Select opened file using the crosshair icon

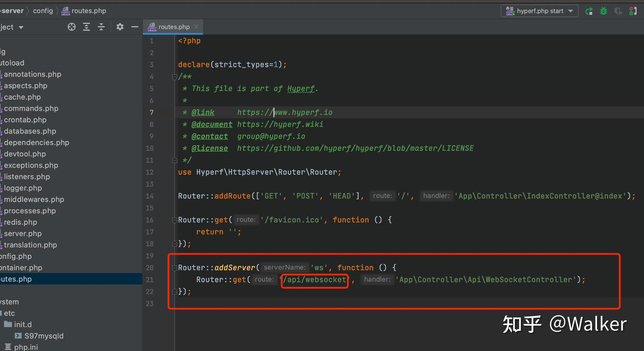point(72,27)
